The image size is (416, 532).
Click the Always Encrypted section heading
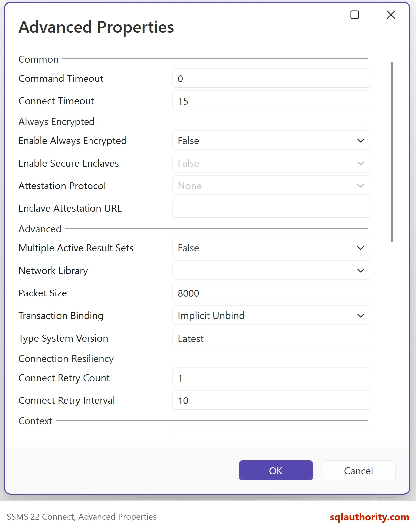(57, 122)
